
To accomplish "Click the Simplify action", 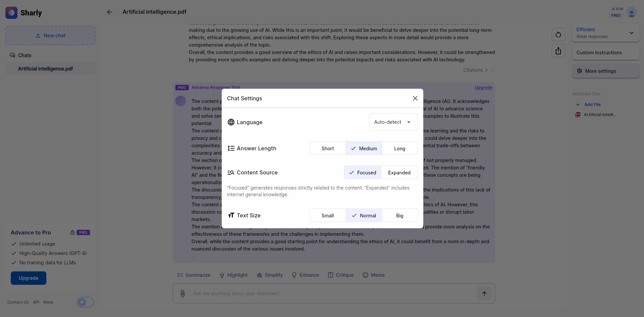I will [x=270, y=275].
